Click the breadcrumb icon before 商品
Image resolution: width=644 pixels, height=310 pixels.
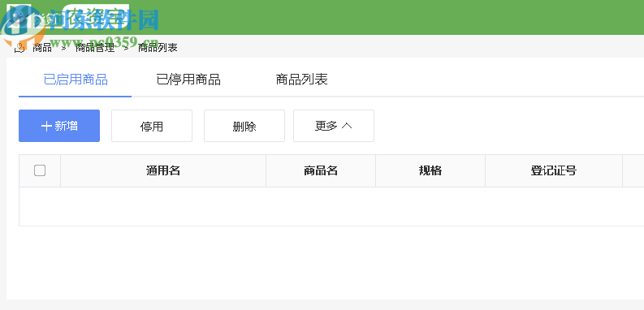point(19,48)
